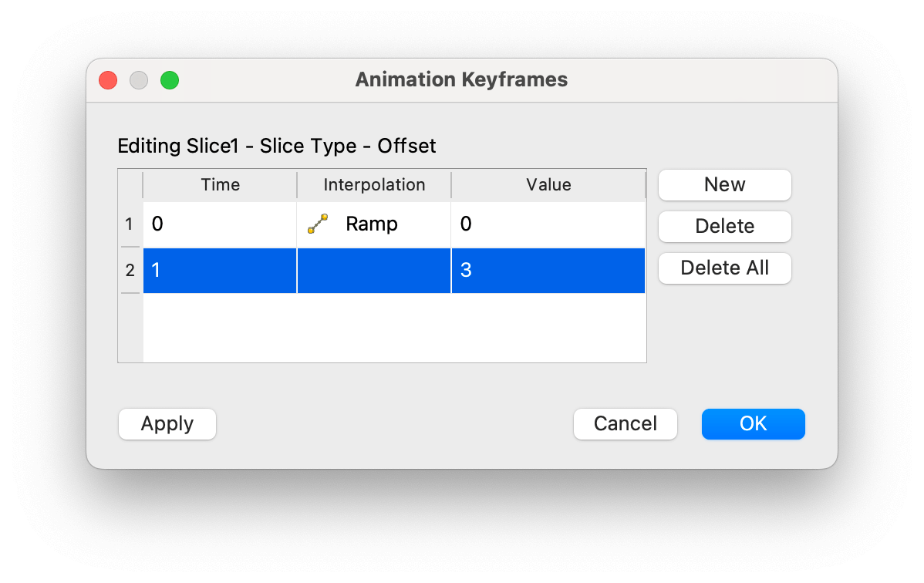924x583 pixels.
Task: Click the Time value cell showing 0
Action: tap(219, 224)
